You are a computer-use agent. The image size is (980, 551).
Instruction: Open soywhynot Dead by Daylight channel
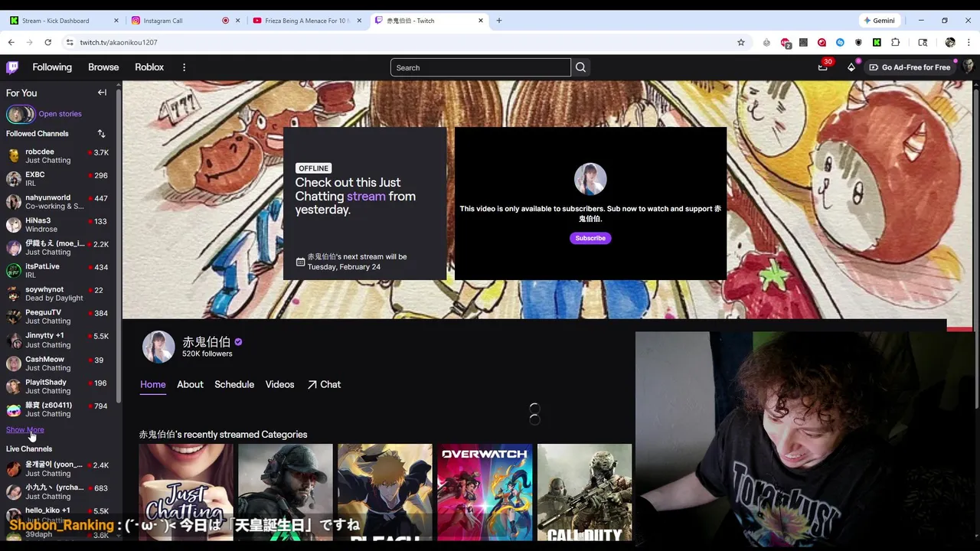58,294
